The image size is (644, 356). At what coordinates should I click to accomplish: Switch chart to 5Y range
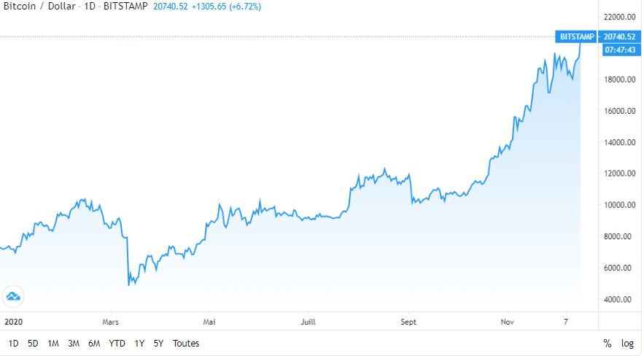tap(158, 343)
